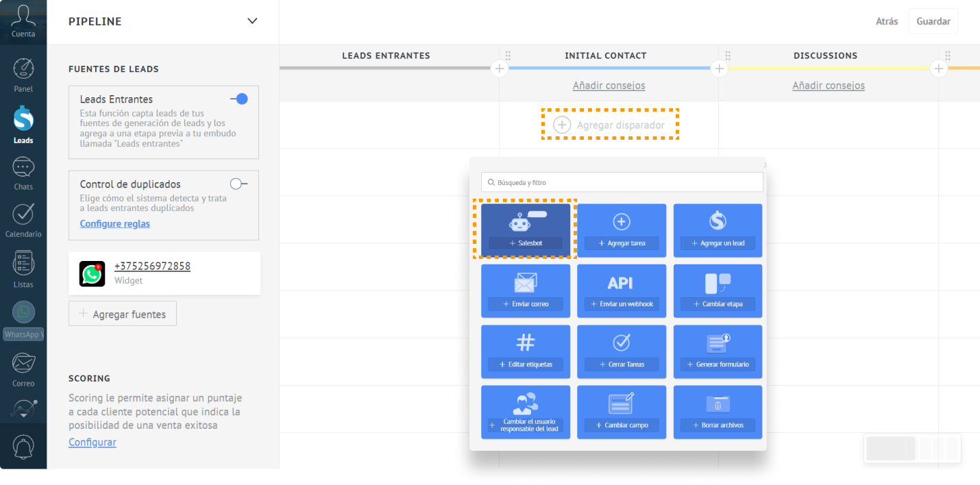The height and width of the screenshot is (485, 980).
Task: Expand the Pipeline dropdown chevron
Action: [x=252, y=21]
